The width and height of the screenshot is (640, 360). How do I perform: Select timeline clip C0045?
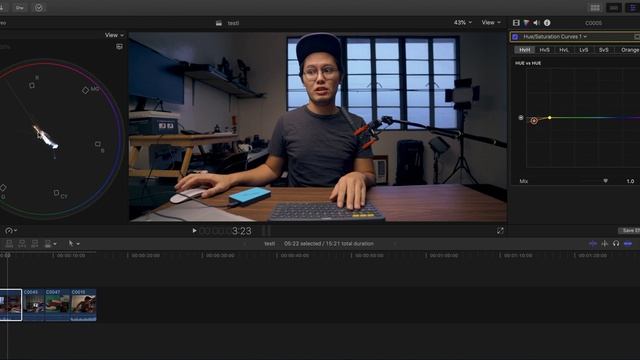tap(33, 305)
